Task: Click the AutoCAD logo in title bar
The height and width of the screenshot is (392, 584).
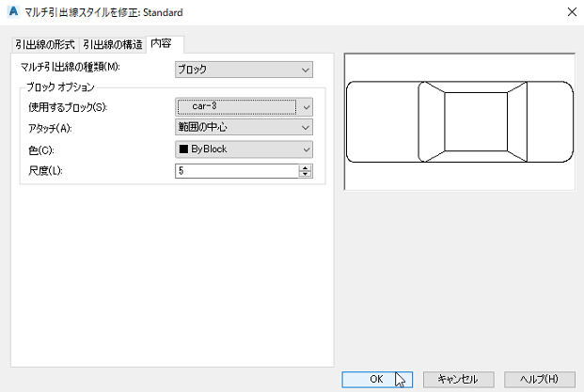Action: 13,12
